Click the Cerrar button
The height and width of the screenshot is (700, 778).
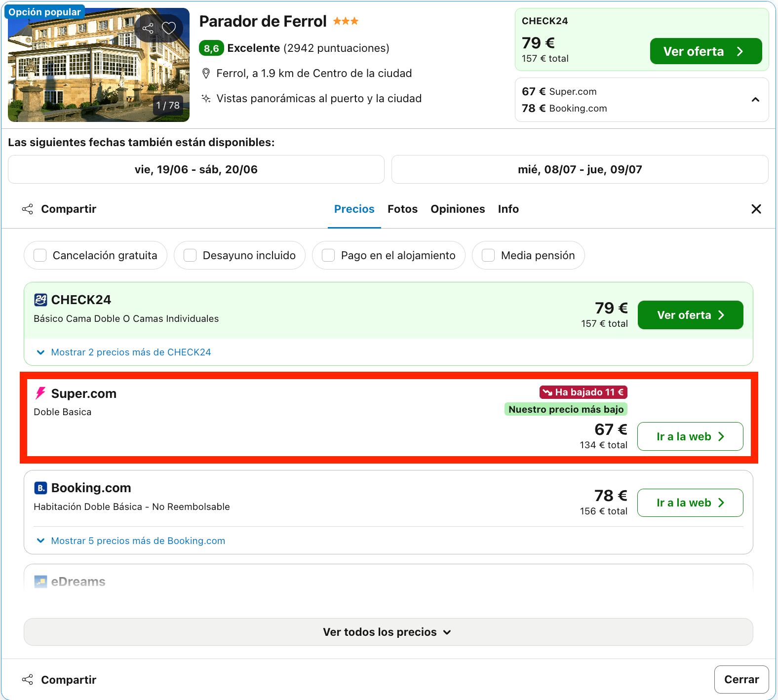(x=741, y=679)
